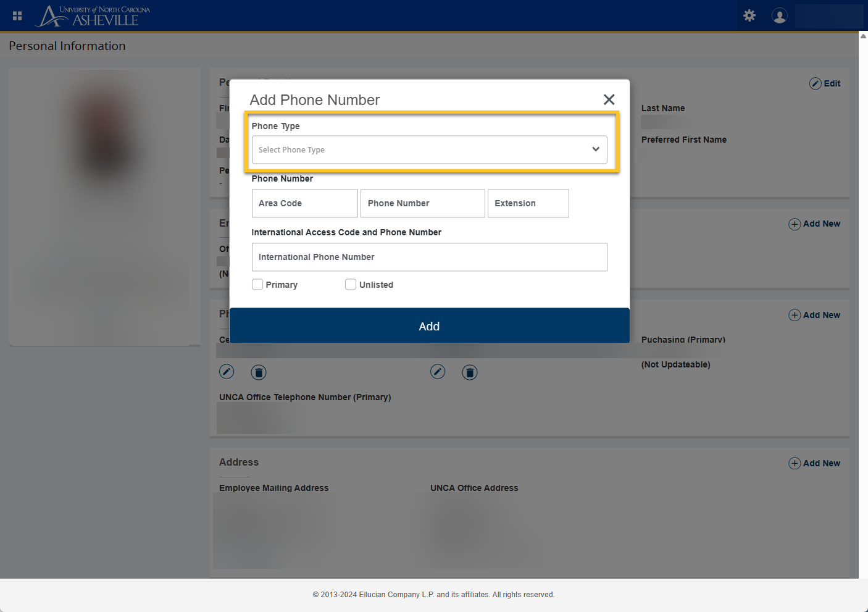The image size is (868, 612).
Task: Click the first phone's trash delete icon
Action: pyautogui.click(x=259, y=372)
